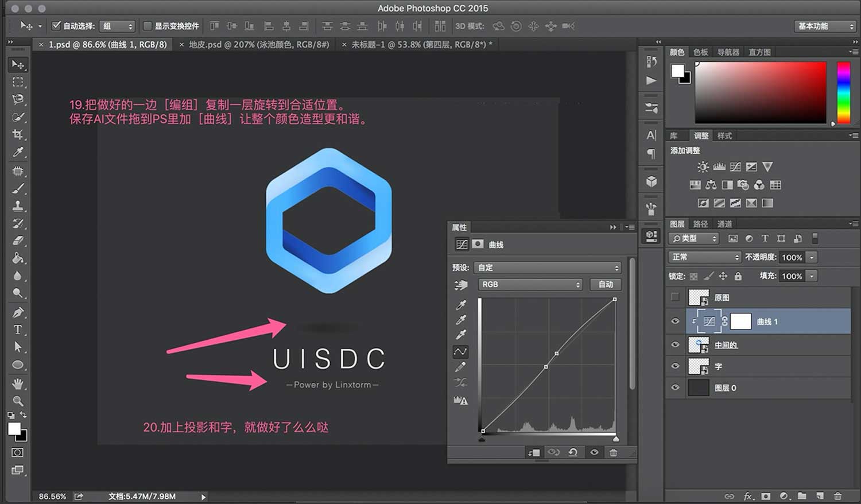Open the 预设 自定 preset dropdown
The image size is (861, 504).
click(x=548, y=267)
